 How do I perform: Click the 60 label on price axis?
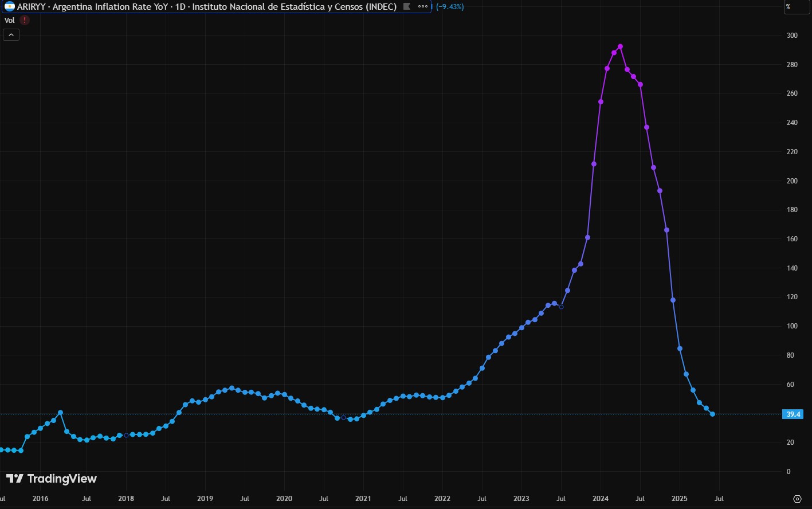(x=791, y=385)
